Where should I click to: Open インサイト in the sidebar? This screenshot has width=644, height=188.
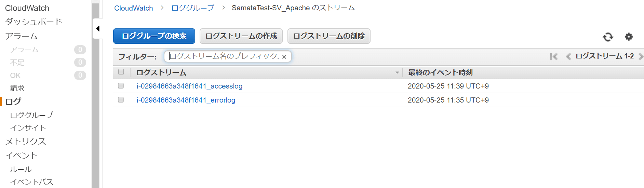click(28, 128)
